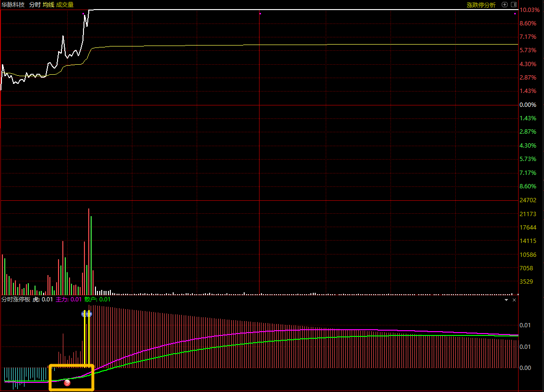Click the left blue face signal icon
The height and width of the screenshot is (392, 544).
point(84,314)
